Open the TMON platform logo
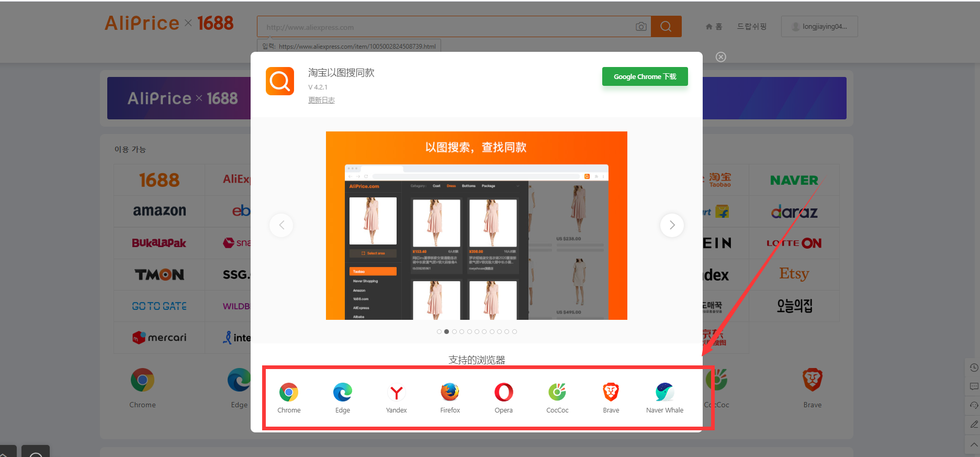This screenshot has width=980, height=457. 160,274
